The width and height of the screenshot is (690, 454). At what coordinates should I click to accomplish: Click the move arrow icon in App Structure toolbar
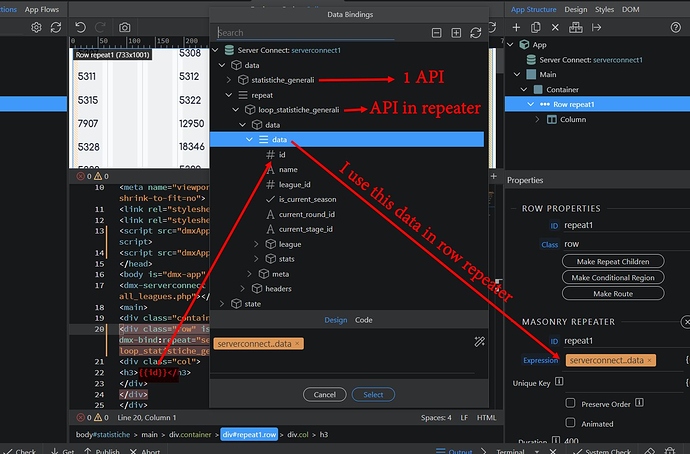tap(596, 27)
